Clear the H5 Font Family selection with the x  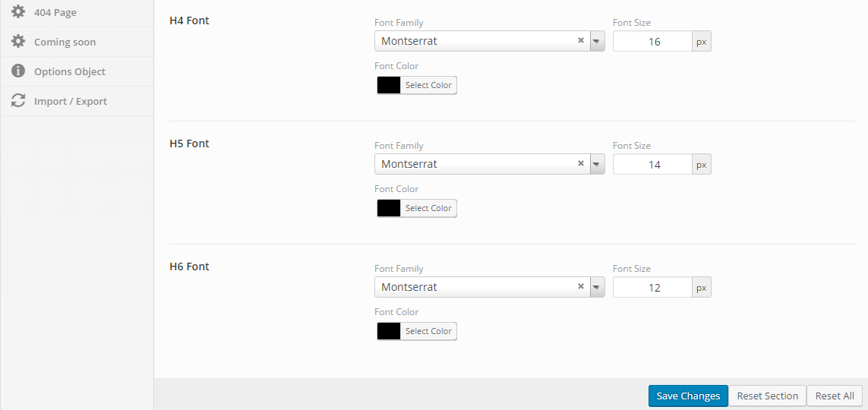click(x=581, y=163)
